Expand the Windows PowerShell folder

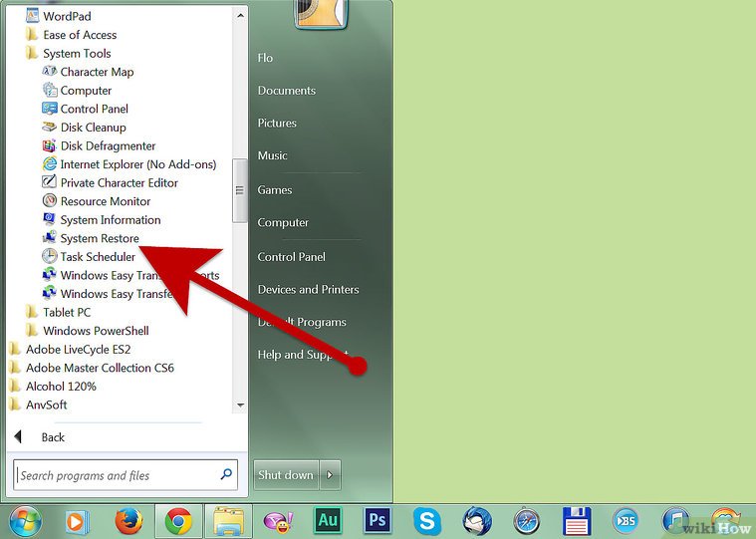click(88, 331)
